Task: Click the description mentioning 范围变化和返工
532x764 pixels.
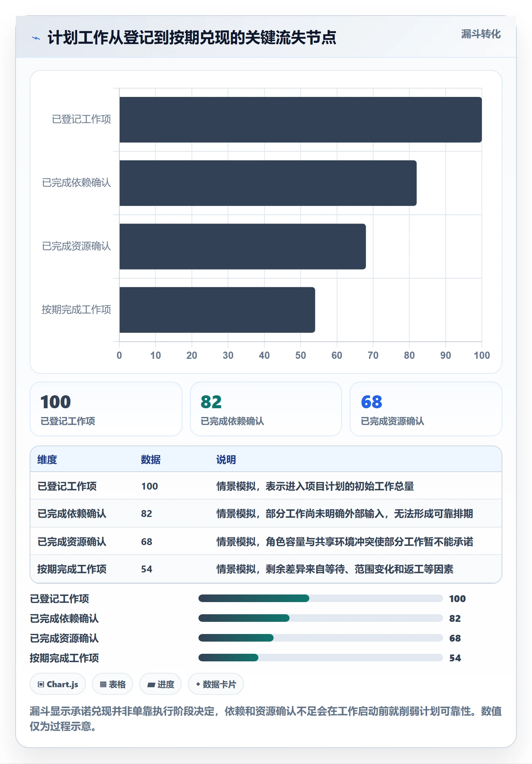Action: [x=335, y=569]
